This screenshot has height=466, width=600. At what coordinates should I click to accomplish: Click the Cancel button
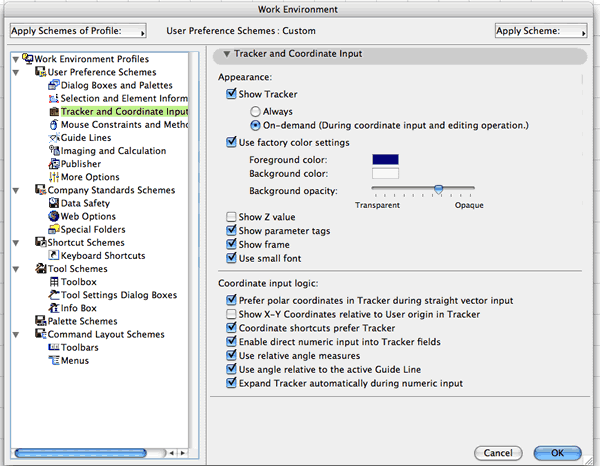point(499,453)
